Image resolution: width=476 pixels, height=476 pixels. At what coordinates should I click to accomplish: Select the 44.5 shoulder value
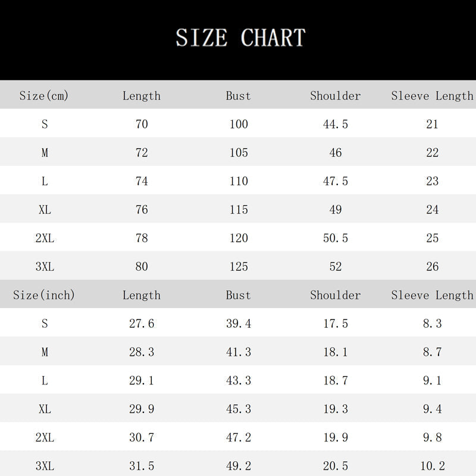coord(336,124)
